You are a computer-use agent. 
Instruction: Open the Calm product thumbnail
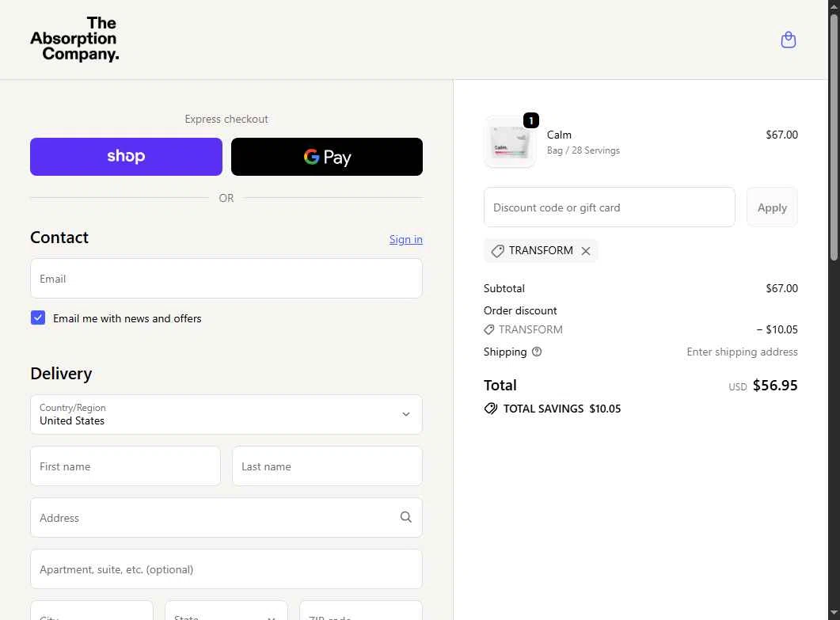(510, 142)
